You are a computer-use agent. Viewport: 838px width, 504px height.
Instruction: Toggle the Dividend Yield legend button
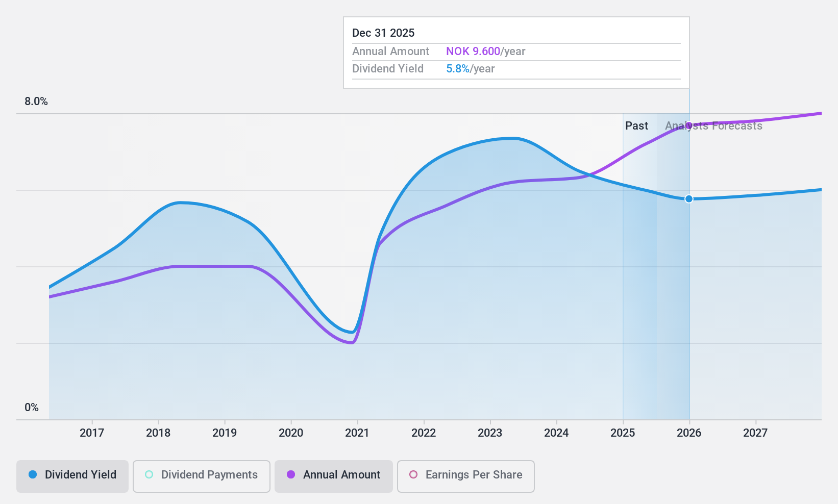tap(72, 476)
